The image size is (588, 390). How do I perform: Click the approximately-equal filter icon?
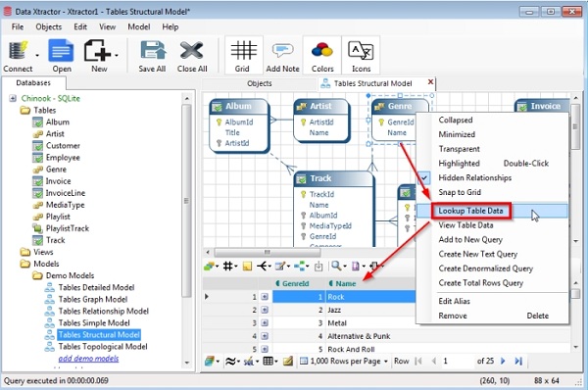230,362
